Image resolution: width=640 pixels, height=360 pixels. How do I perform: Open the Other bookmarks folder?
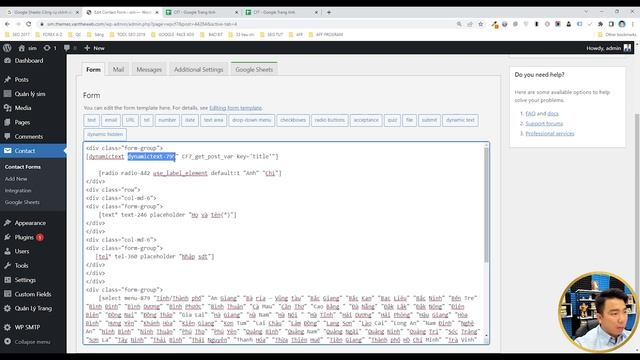point(617,35)
